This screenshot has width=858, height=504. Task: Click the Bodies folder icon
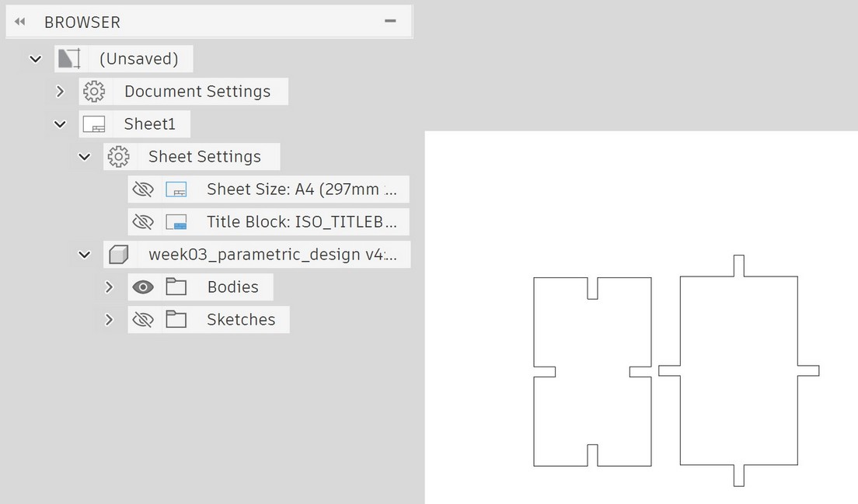176,287
